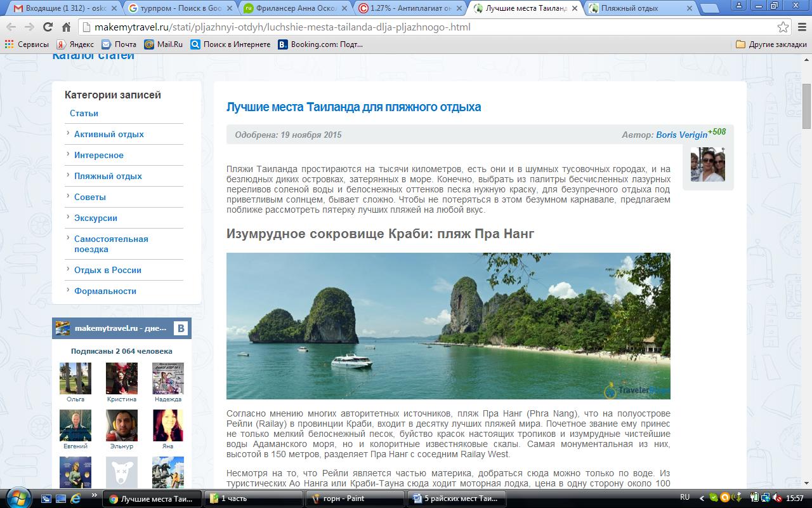Open the Chrome main menu icon

802,27
